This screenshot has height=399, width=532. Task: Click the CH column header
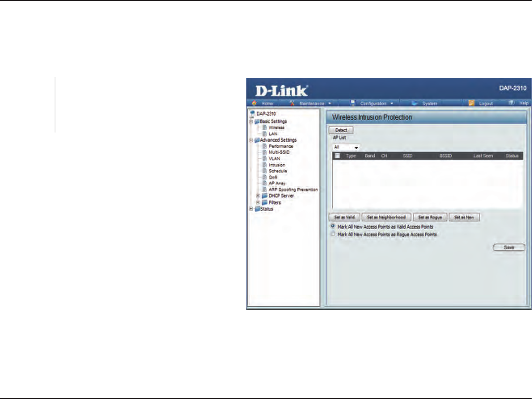pos(384,156)
